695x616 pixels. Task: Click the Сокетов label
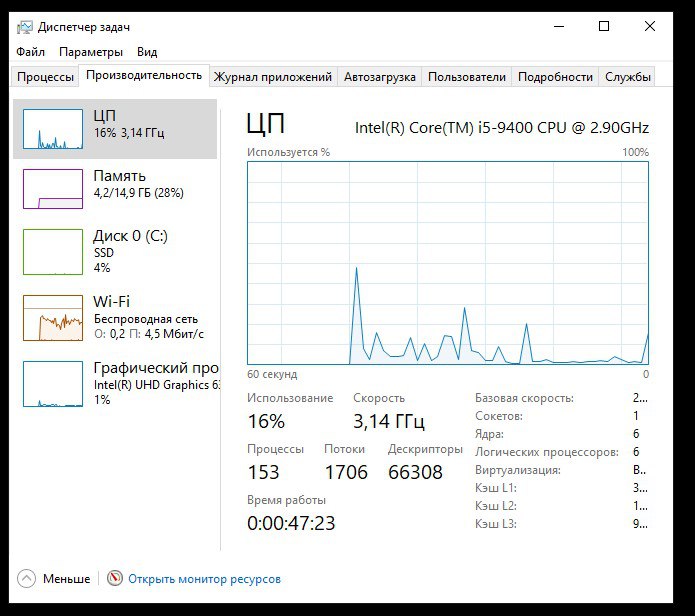click(499, 416)
